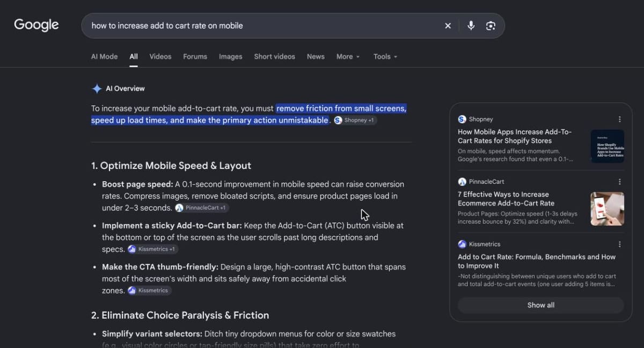Open Kissmetrics +1 chip under sticky bar
Screen dimensions: 644x348
152,249
